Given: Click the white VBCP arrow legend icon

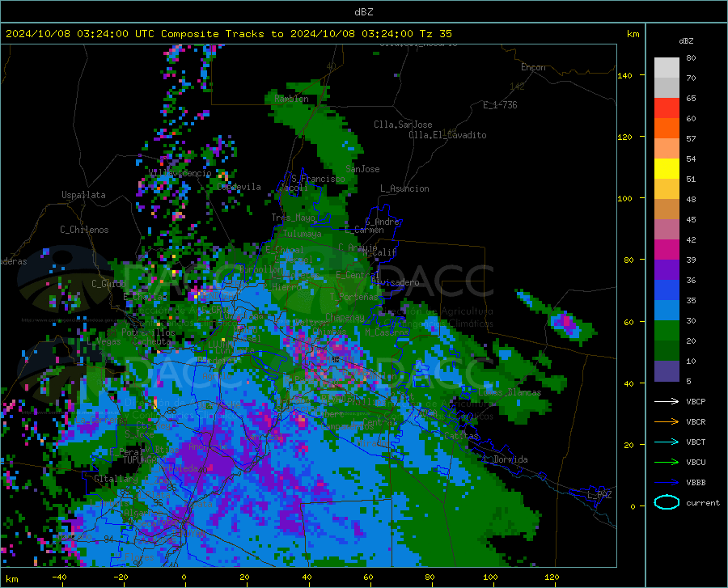Looking at the screenshot, I should click(x=667, y=401).
